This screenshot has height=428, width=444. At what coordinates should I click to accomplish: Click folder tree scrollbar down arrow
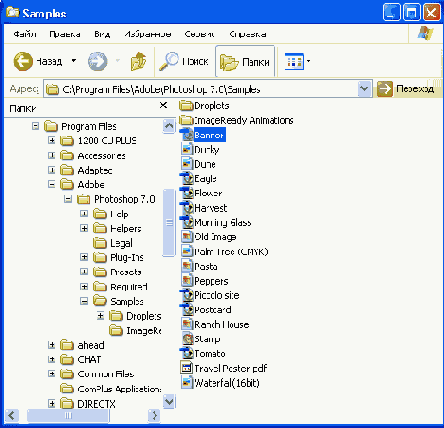pos(169,402)
